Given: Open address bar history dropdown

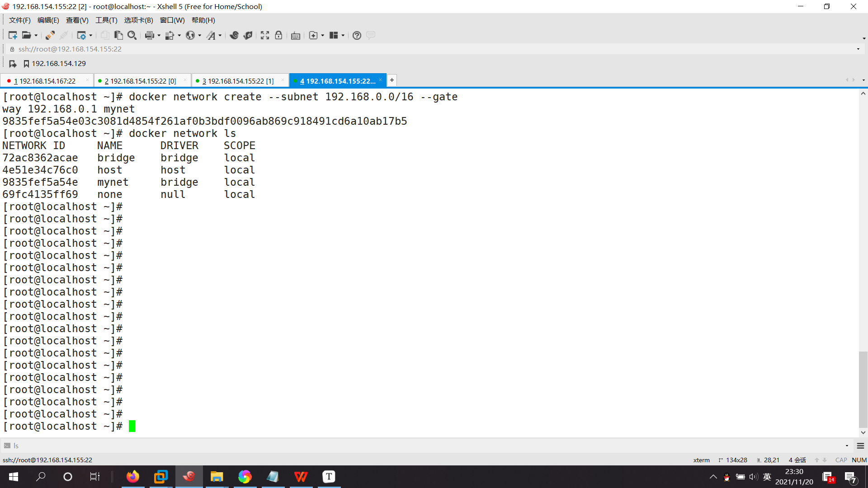Looking at the screenshot, I should coord(858,49).
